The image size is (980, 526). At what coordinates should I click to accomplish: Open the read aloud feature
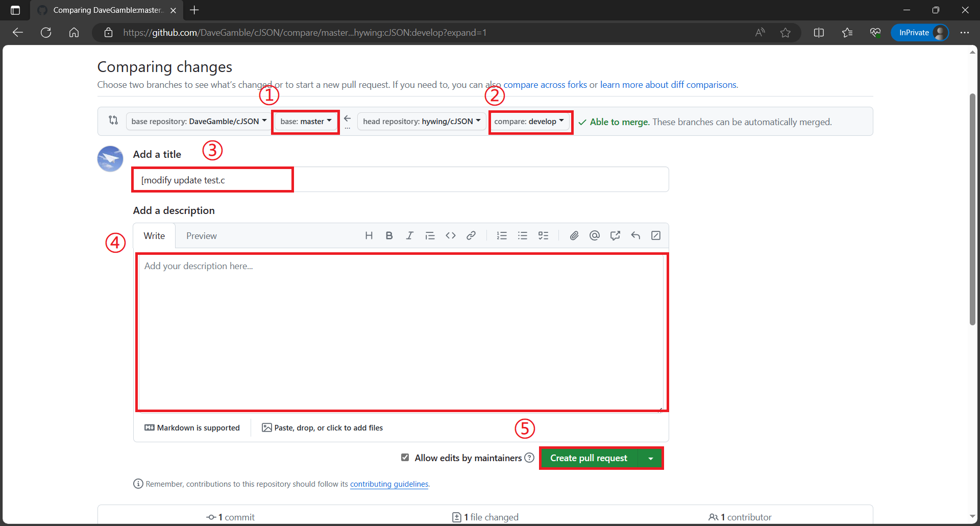point(760,33)
